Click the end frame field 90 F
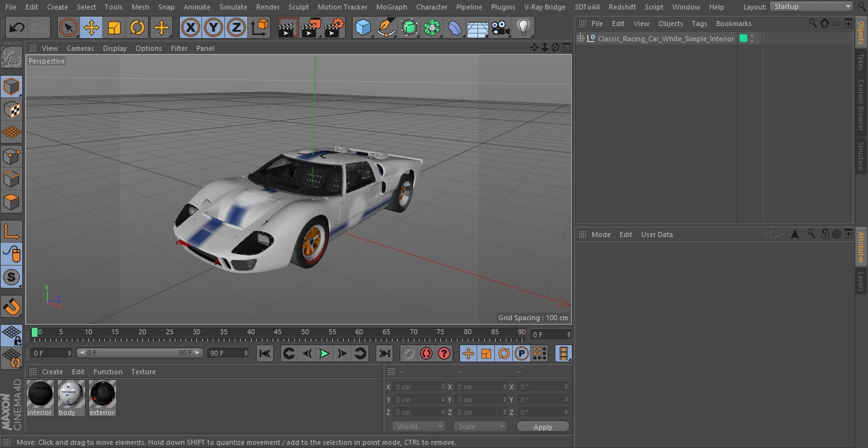The height and width of the screenshot is (448, 868). [228, 353]
